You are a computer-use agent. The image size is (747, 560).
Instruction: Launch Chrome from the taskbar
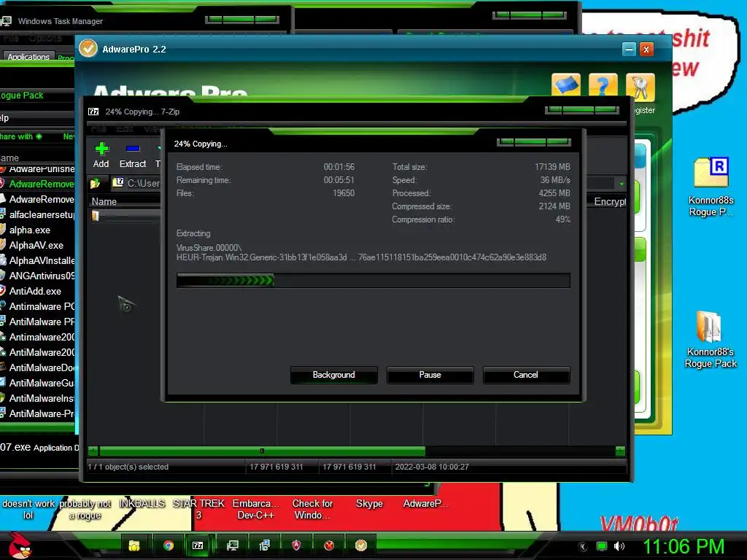pos(169,545)
